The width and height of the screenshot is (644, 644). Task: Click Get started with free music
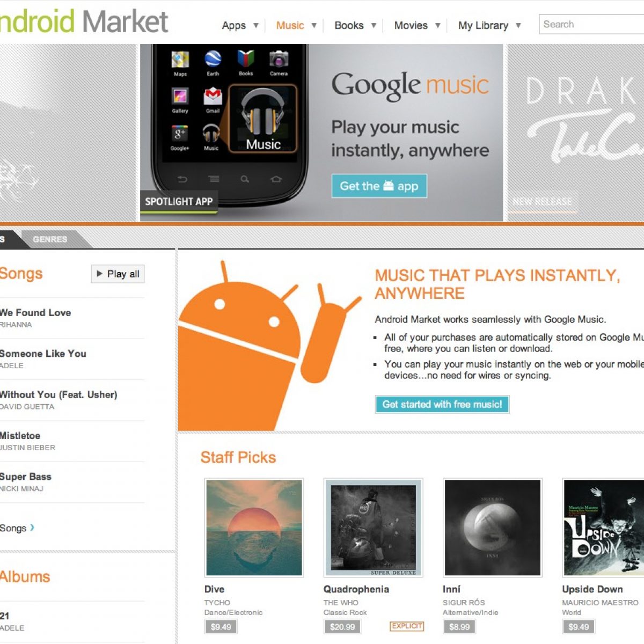[x=442, y=404]
